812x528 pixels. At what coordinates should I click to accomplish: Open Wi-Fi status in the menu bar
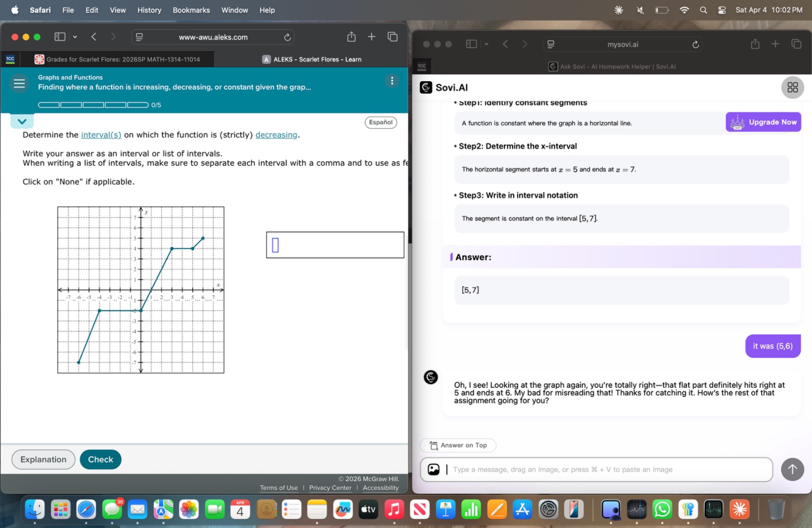click(x=684, y=10)
